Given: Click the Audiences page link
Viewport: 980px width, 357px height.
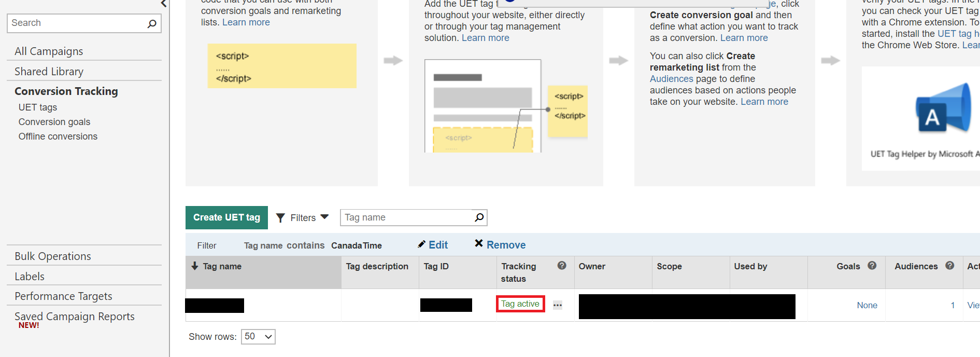Looking at the screenshot, I should [x=671, y=79].
